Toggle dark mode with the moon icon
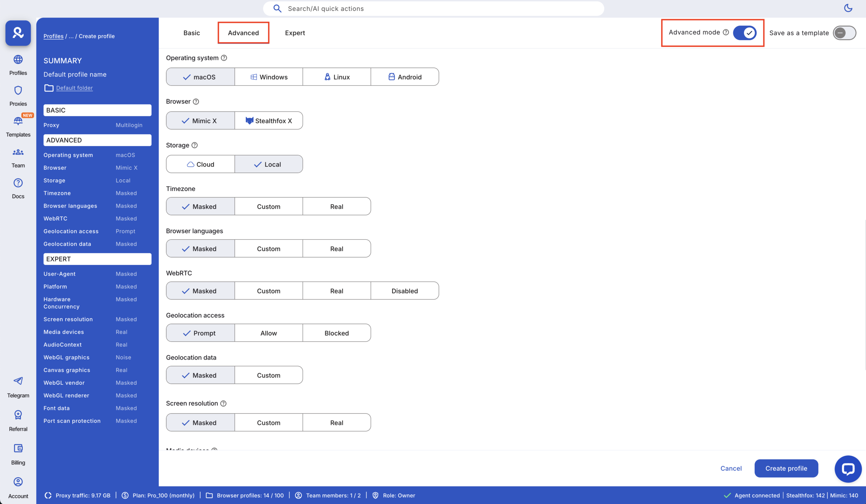This screenshot has height=504, width=866. [x=848, y=8]
